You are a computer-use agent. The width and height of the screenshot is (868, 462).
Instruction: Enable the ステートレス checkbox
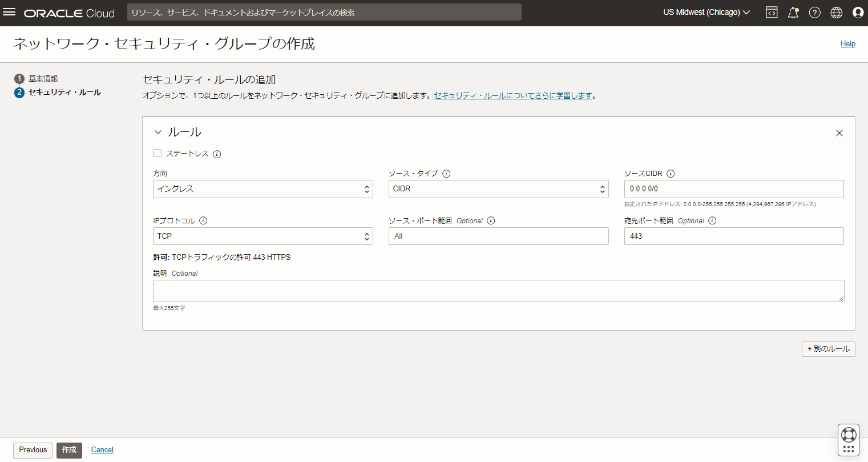pyautogui.click(x=158, y=153)
